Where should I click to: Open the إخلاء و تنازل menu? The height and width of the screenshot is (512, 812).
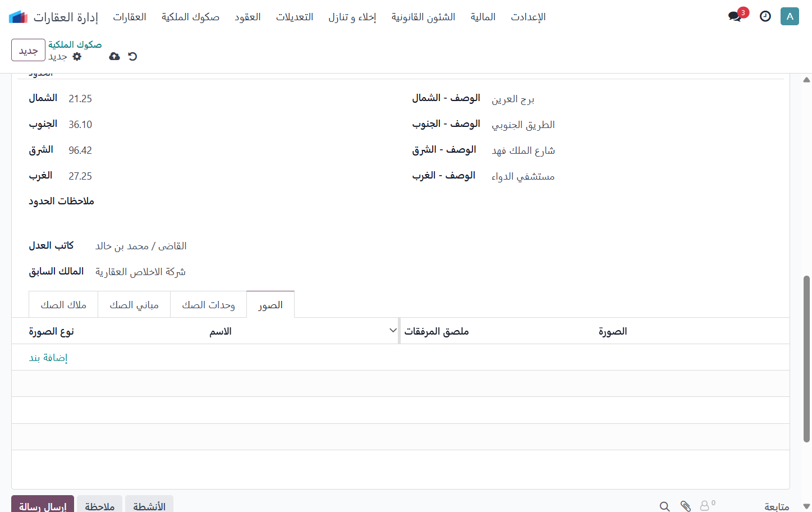(x=352, y=17)
